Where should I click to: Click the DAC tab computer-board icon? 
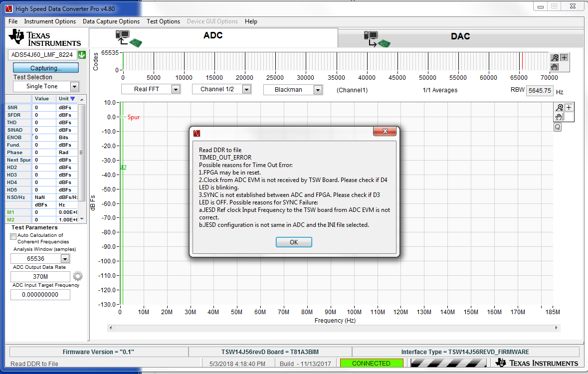click(x=377, y=39)
